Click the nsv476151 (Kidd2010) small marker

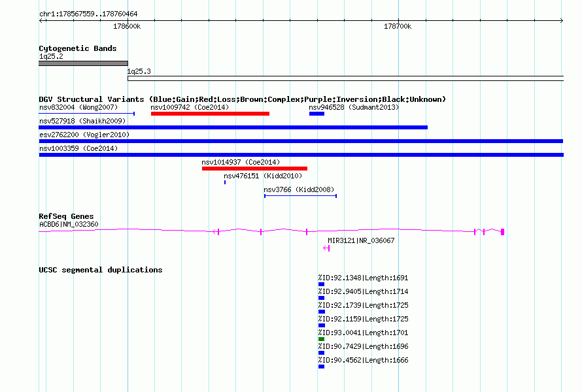click(225, 182)
